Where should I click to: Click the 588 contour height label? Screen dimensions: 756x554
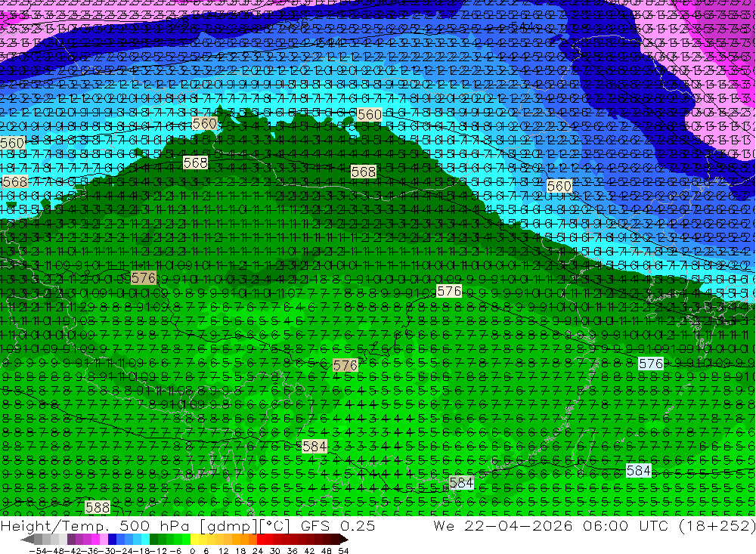coord(98,507)
